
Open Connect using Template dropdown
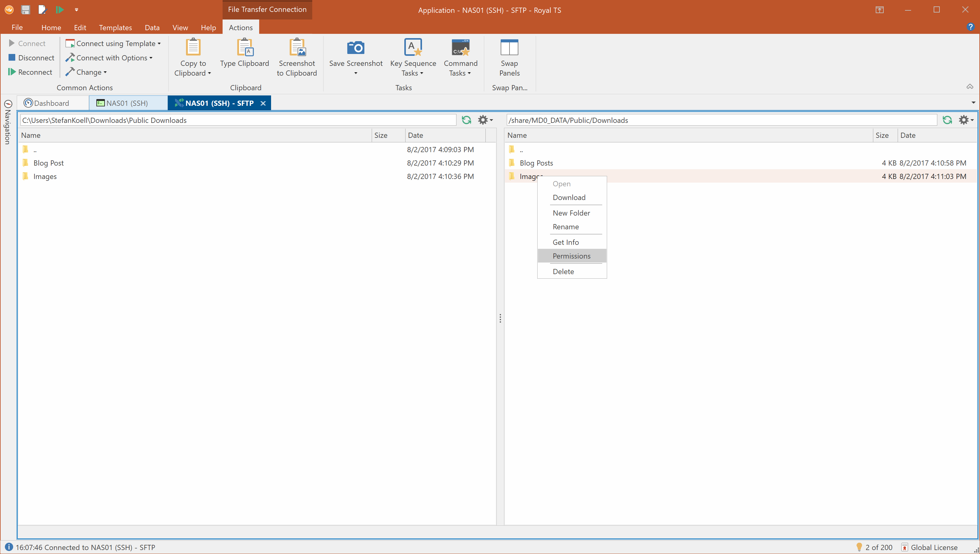pos(113,43)
